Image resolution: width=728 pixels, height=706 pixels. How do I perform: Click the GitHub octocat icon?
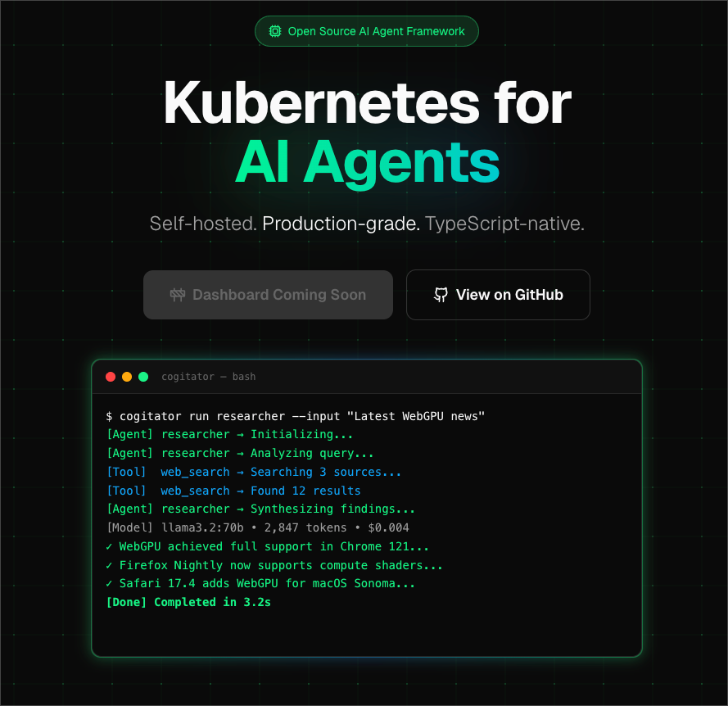441,295
